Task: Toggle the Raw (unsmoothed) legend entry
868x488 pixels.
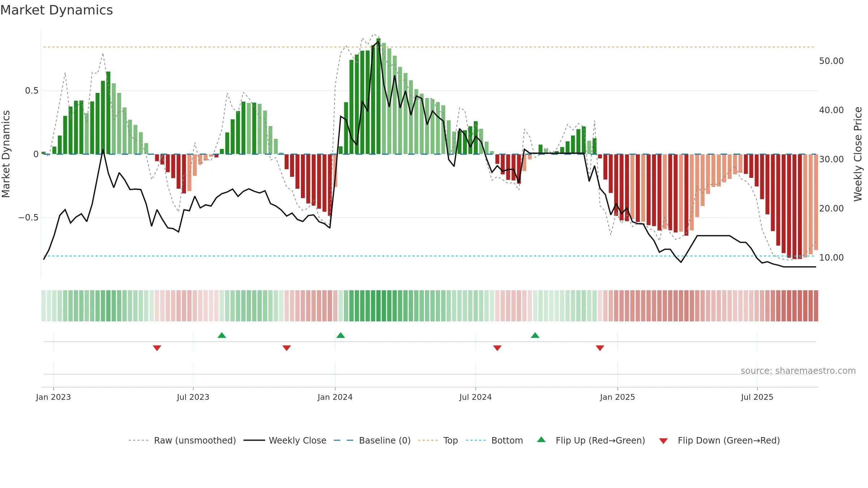Action: [182, 440]
